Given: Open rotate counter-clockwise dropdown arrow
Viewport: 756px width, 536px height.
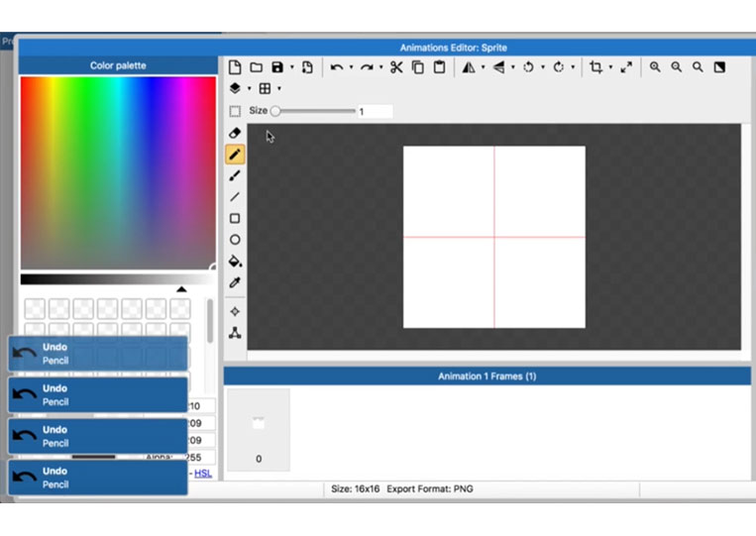Looking at the screenshot, I should point(543,67).
